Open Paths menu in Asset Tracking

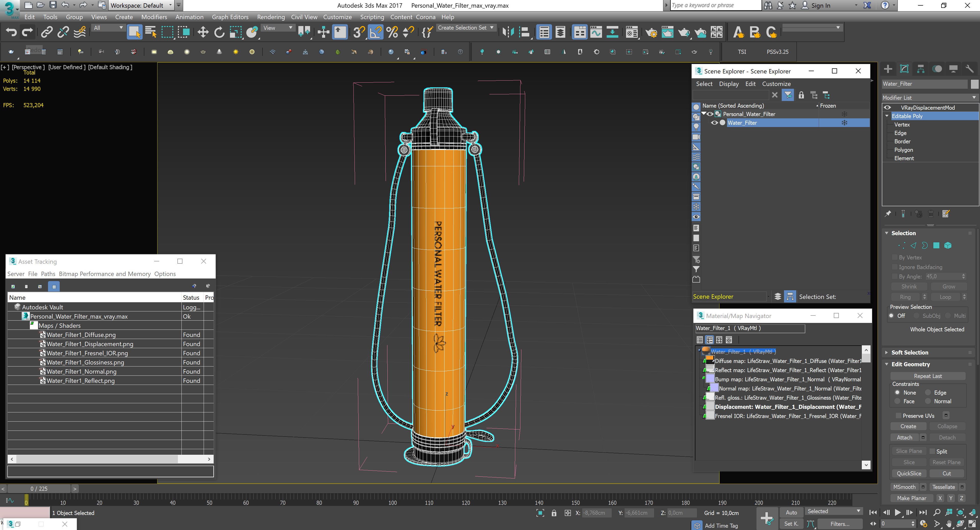(48, 274)
